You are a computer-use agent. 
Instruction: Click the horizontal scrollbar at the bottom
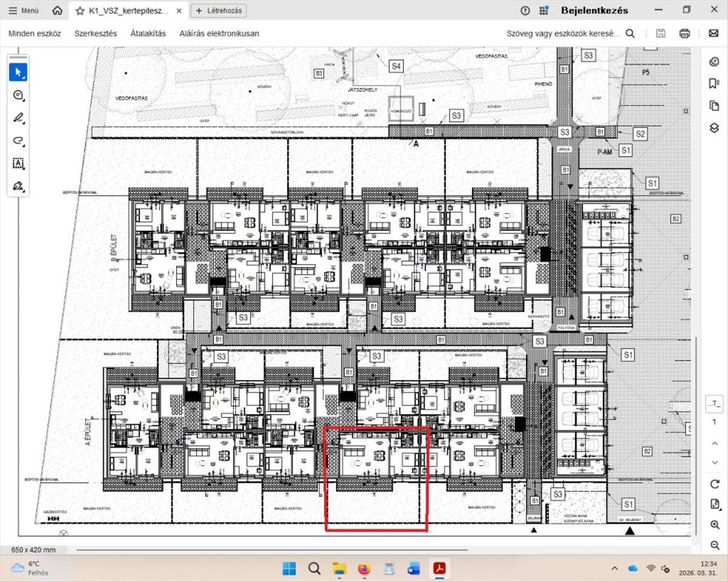(364, 550)
